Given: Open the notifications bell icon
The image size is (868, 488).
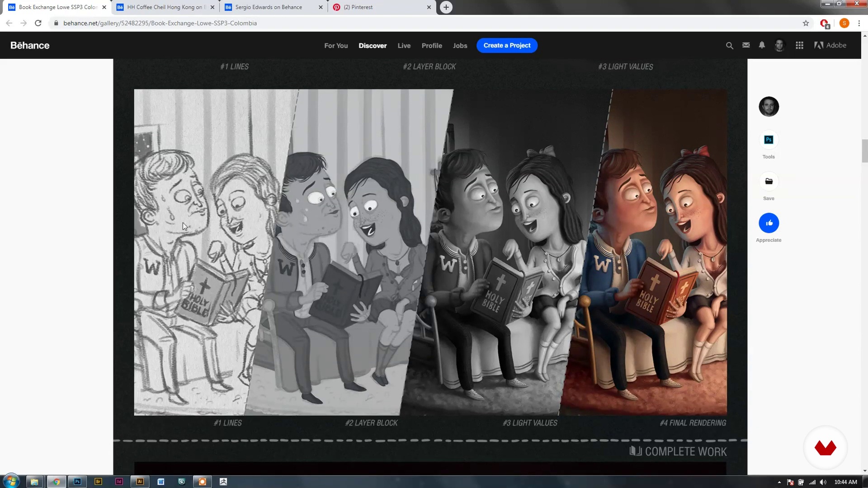Looking at the screenshot, I should point(762,45).
